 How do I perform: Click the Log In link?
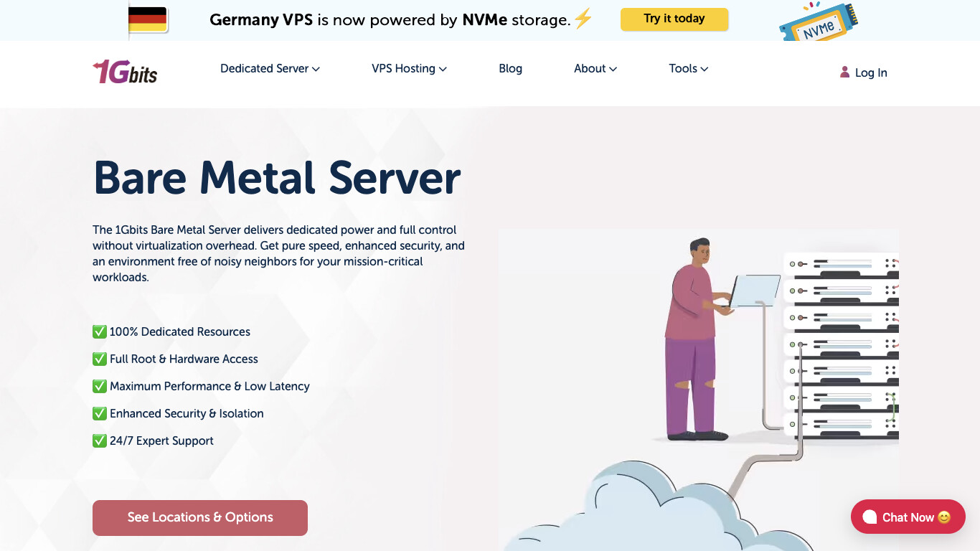click(x=870, y=72)
